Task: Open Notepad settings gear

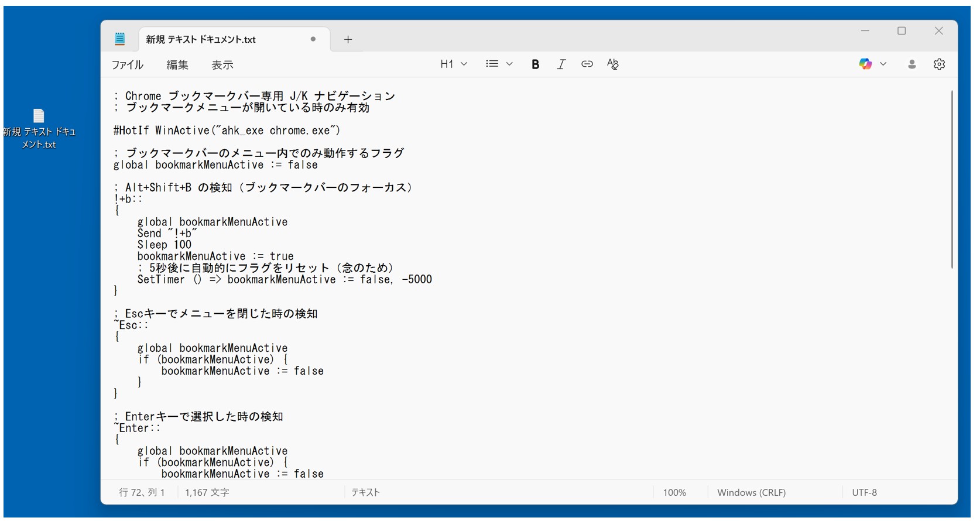Action: coord(939,64)
